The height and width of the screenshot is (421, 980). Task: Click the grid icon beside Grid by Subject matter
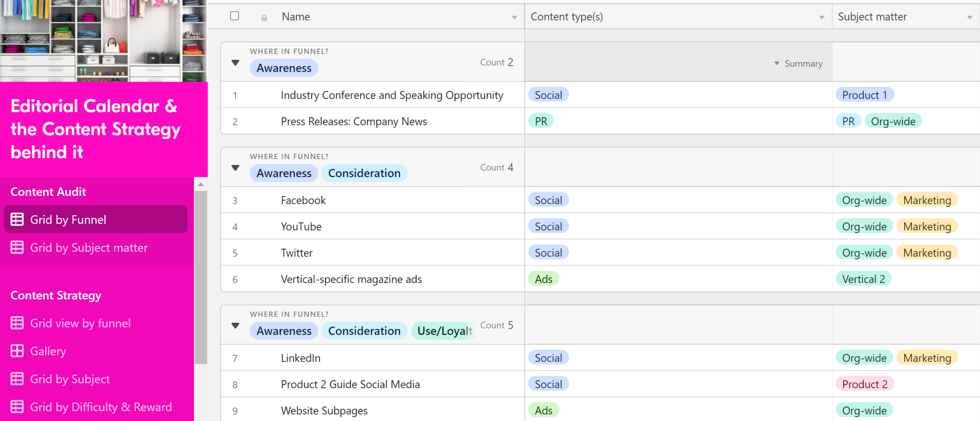pos(17,247)
